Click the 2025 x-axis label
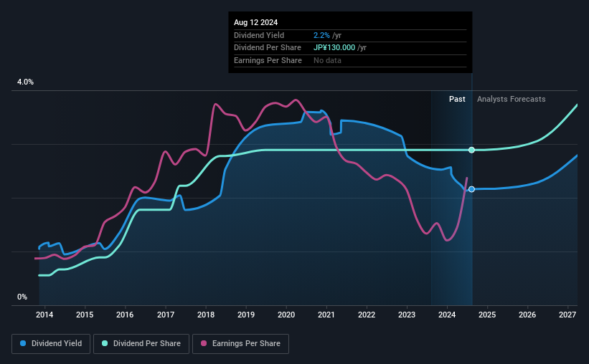Image resolution: width=589 pixels, height=364 pixels. coord(487,315)
